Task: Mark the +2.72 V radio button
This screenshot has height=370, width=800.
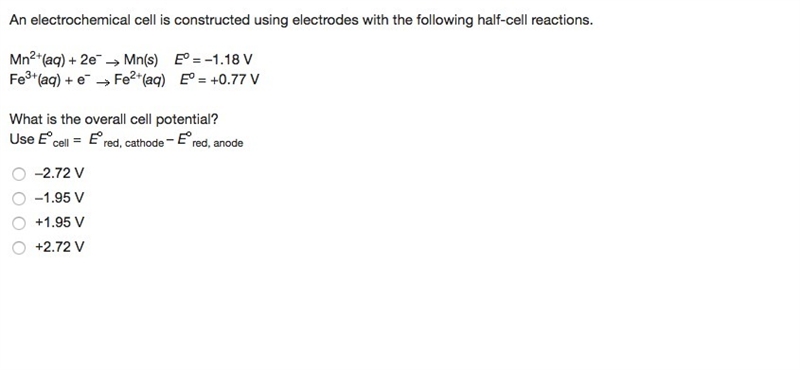Action: click(x=19, y=248)
